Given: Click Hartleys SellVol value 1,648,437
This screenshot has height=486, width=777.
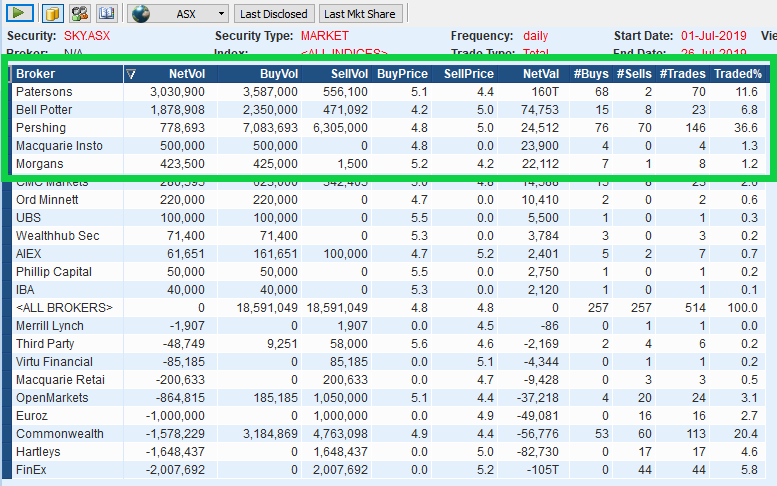Looking at the screenshot, I should click(340, 452).
